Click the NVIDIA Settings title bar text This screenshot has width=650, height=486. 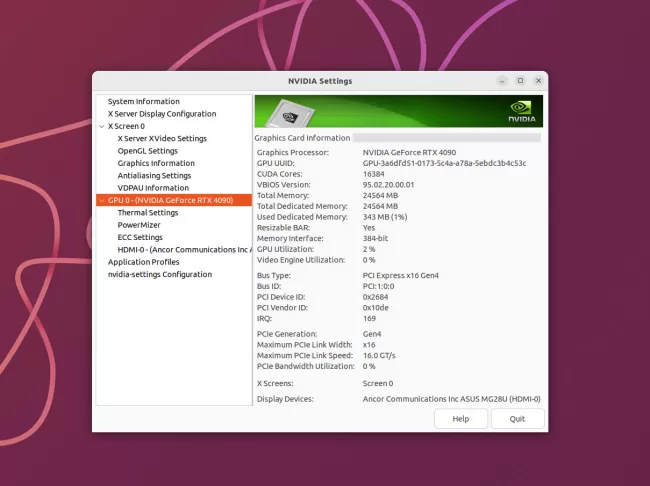click(x=320, y=81)
